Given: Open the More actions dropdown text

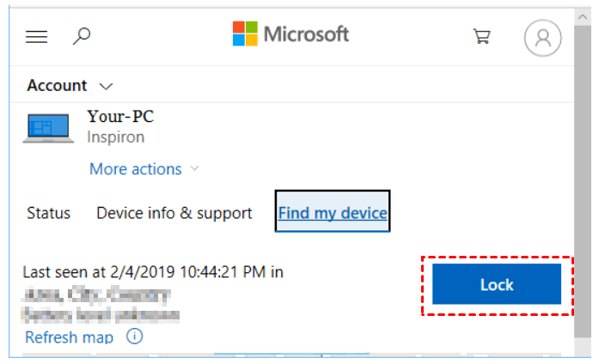Looking at the screenshot, I should (136, 169).
